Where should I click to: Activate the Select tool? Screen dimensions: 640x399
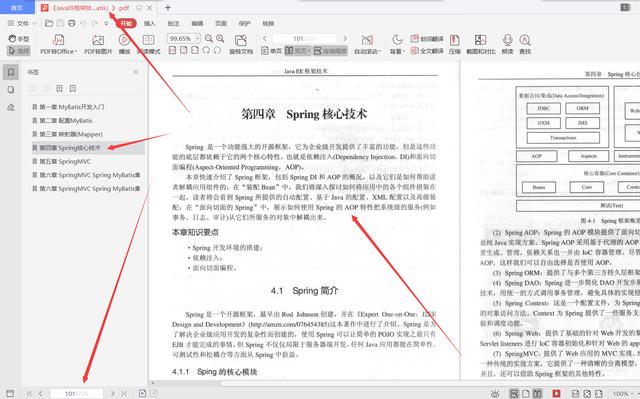[x=19, y=51]
